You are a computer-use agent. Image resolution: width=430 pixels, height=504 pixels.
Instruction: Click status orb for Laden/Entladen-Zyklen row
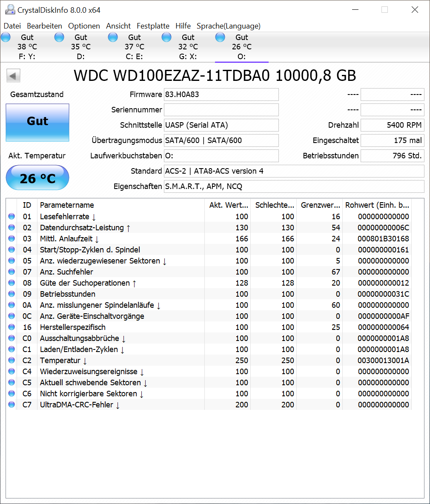[11, 349]
